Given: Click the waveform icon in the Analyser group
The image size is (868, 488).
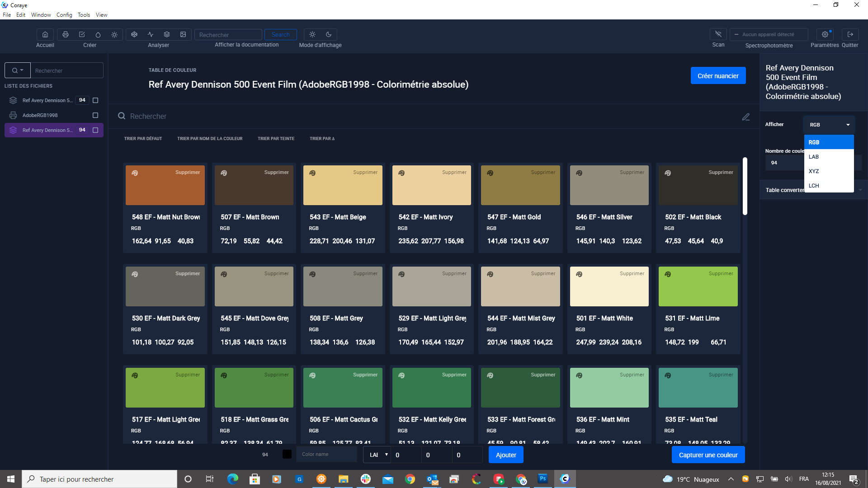Looking at the screenshot, I should click(x=151, y=34).
